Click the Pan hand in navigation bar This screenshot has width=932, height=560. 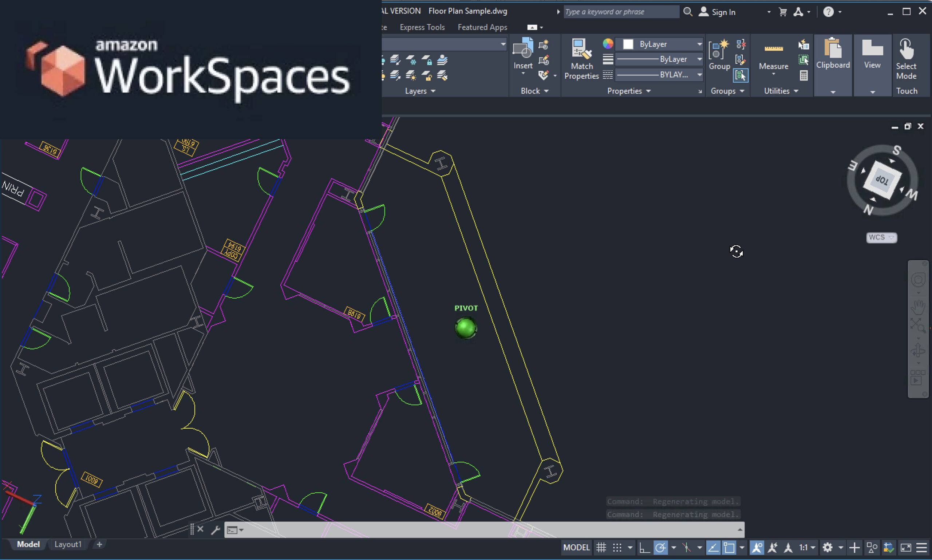918,307
